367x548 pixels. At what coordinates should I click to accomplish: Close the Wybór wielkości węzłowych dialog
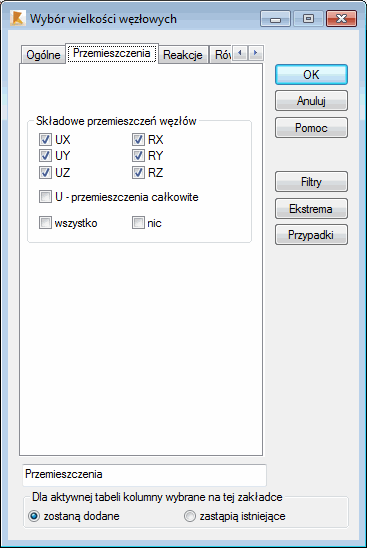click(x=341, y=19)
